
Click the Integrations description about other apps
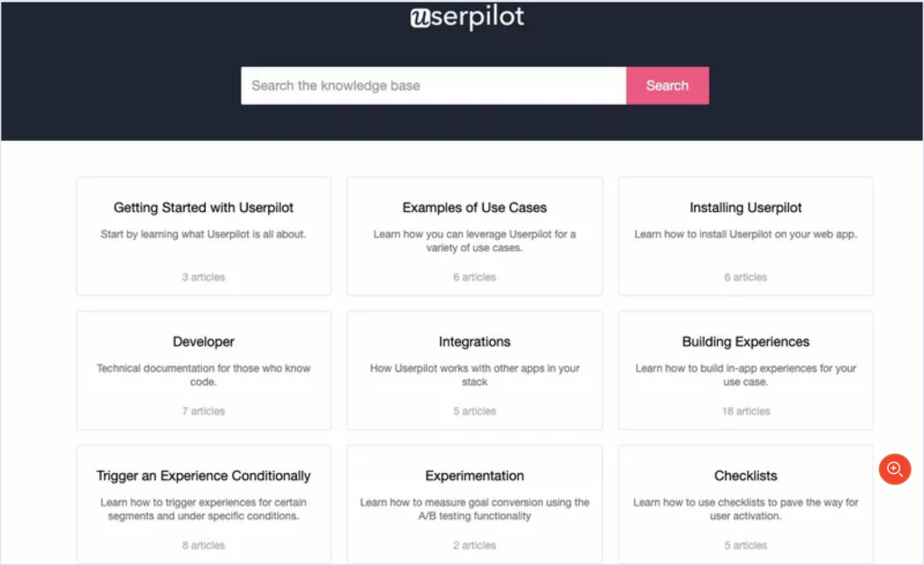[475, 375]
